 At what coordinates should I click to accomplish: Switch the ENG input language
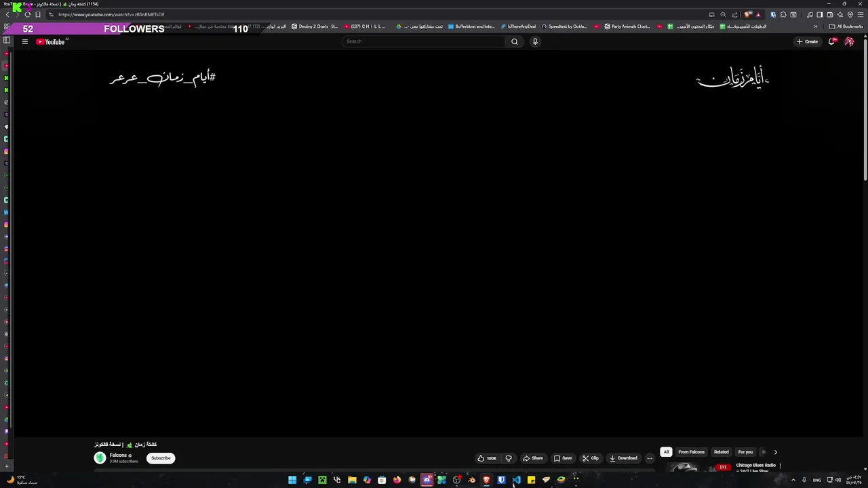(816, 480)
